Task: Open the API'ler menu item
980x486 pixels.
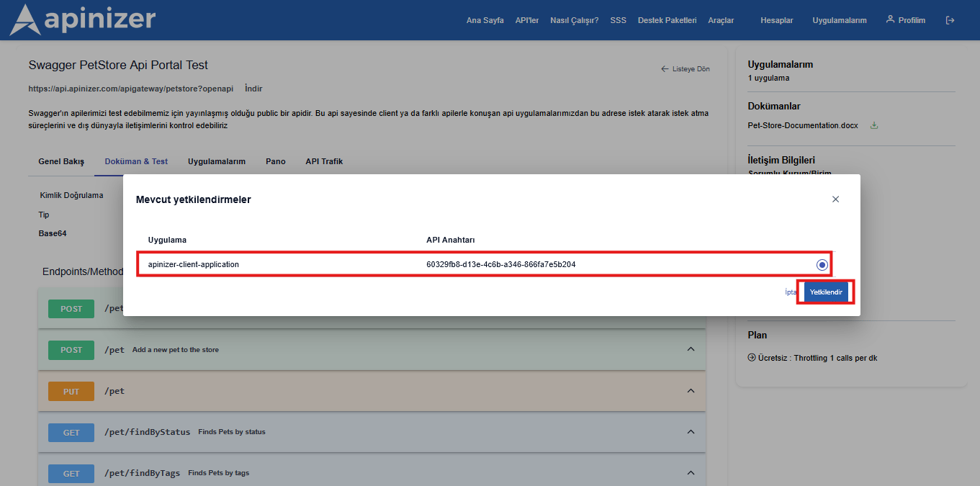Action: (527, 20)
